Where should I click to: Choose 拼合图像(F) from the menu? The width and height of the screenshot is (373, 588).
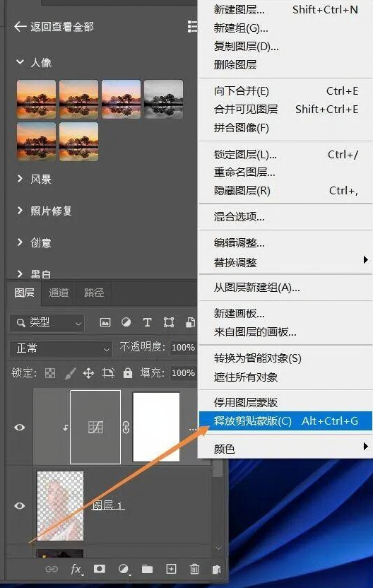coord(285,127)
